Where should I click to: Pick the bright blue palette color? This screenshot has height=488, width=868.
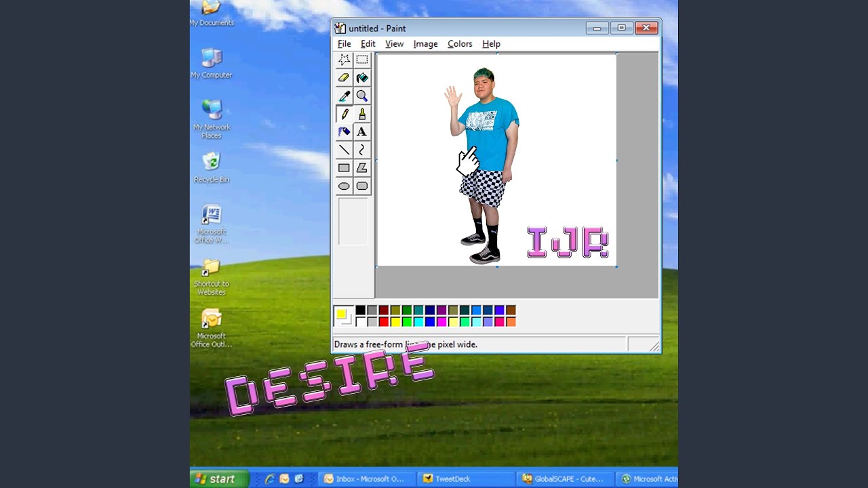pyautogui.click(x=430, y=322)
